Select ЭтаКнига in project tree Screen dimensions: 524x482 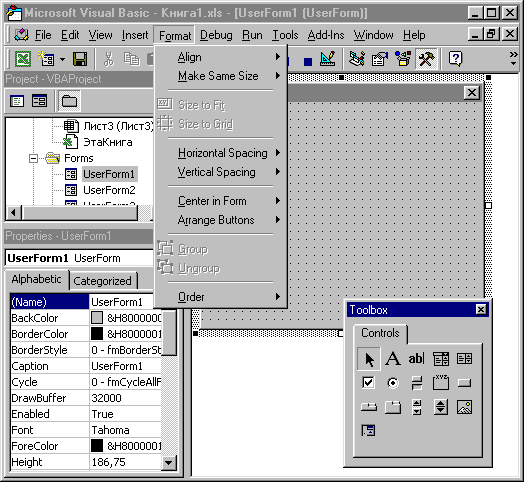108,142
